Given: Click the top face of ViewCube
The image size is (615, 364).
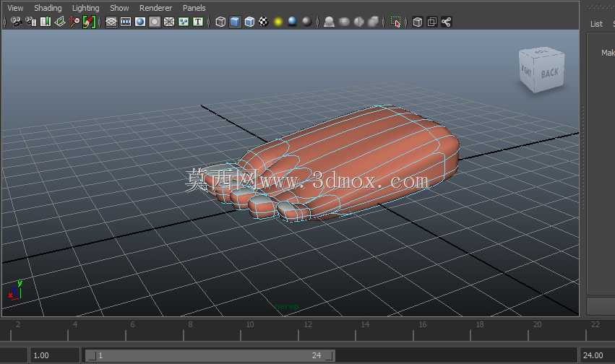Looking at the screenshot, I should 542,51.
